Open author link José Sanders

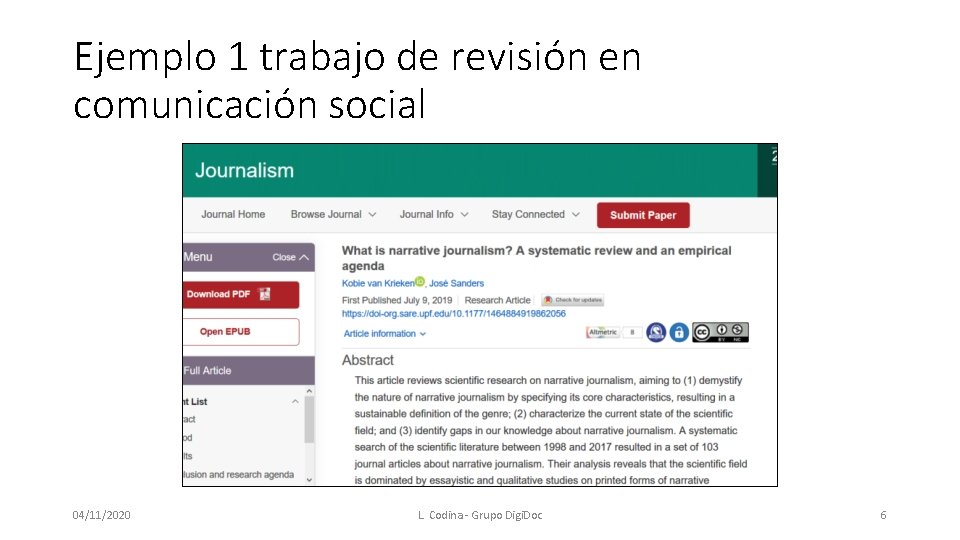[x=456, y=283]
